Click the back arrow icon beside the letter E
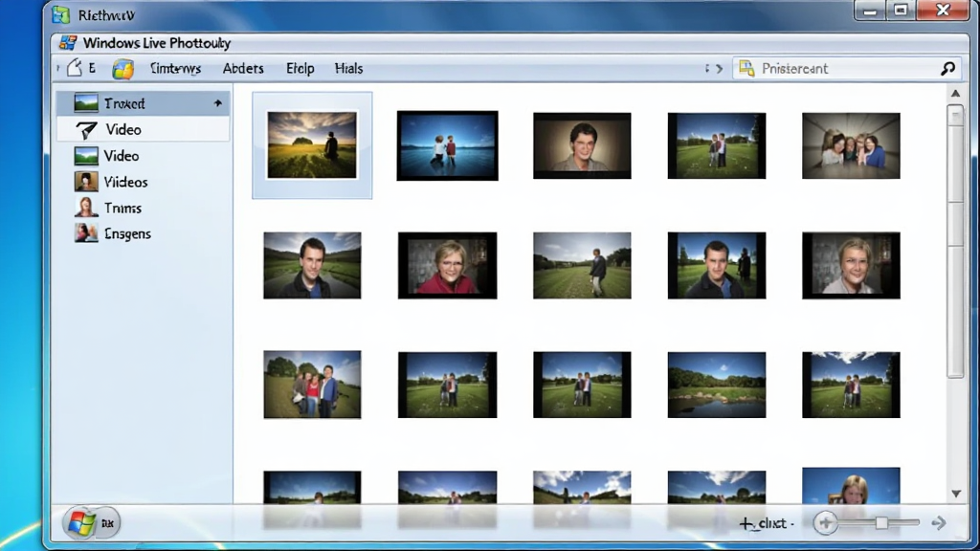The image size is (980, 551). coord(75,68)
